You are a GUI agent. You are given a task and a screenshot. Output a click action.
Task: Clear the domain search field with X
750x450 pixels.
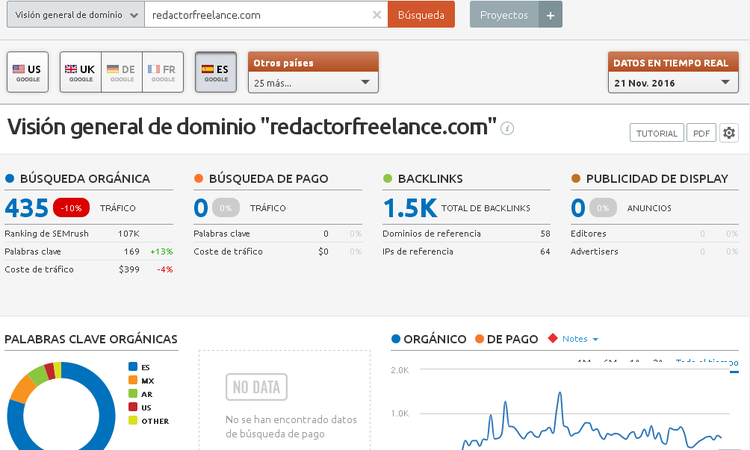click(x=376, y=15)
